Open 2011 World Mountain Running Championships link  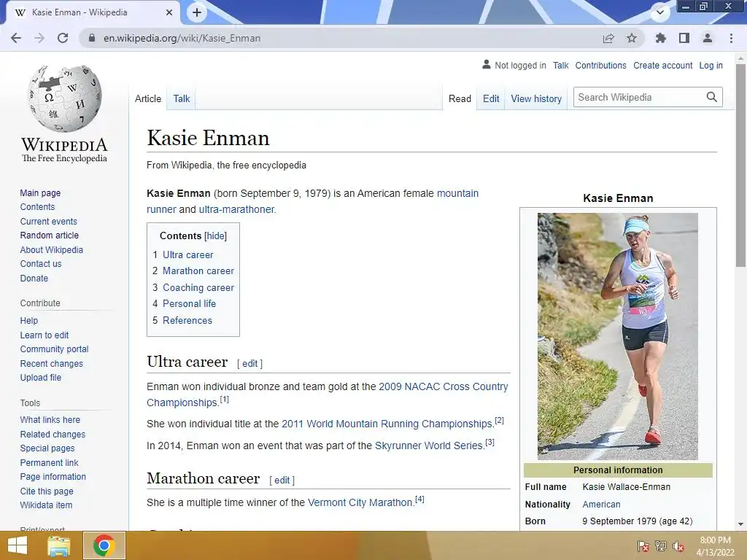[x=387, y=424]
